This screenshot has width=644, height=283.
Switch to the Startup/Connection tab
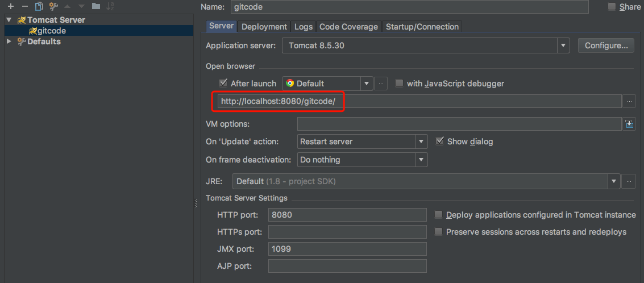coord(422,27)
